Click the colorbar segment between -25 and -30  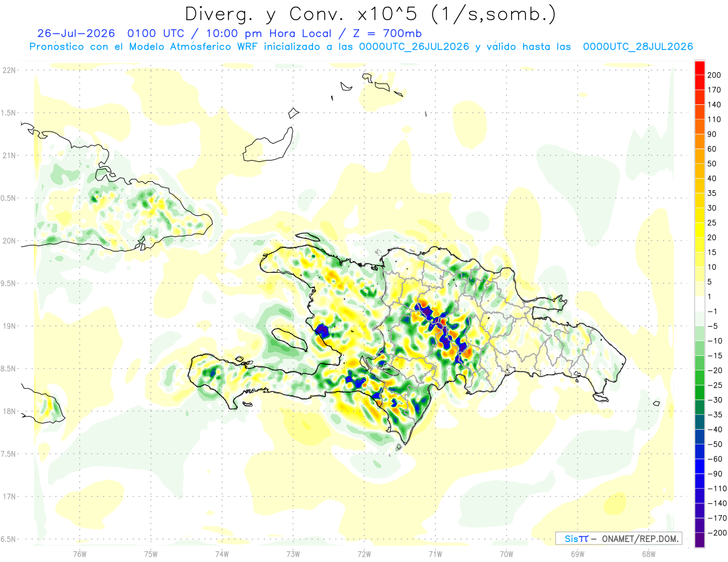tap(699, 392)
